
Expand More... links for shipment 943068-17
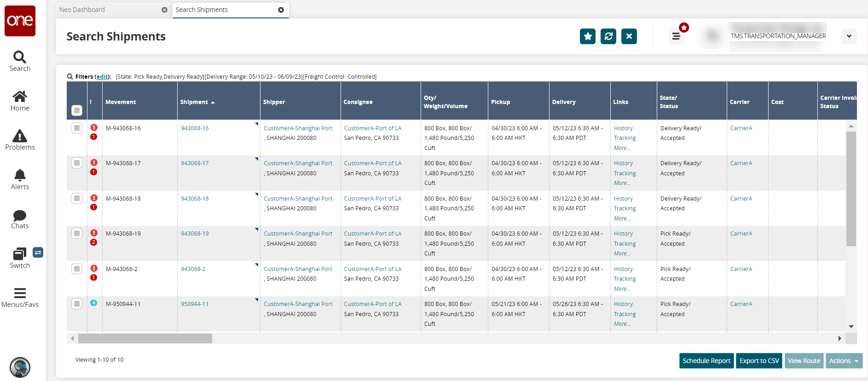pyautogui.click(x=622, y=183)
